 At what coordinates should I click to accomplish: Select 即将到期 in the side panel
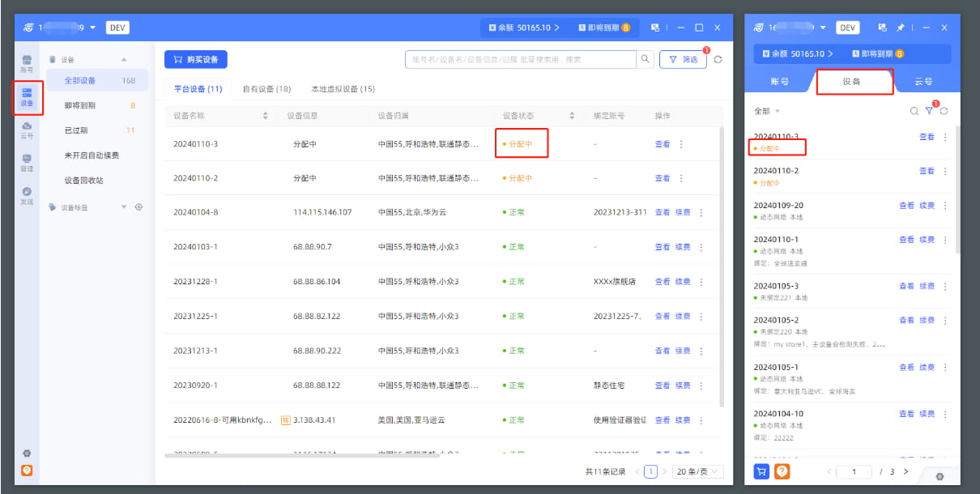[x=97, y=105]
